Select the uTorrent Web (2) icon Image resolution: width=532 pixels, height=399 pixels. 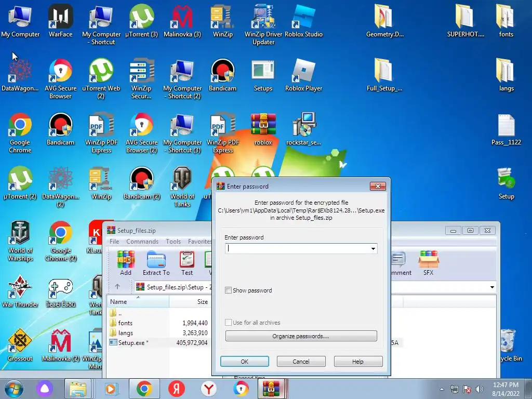[x=101, y=79]
